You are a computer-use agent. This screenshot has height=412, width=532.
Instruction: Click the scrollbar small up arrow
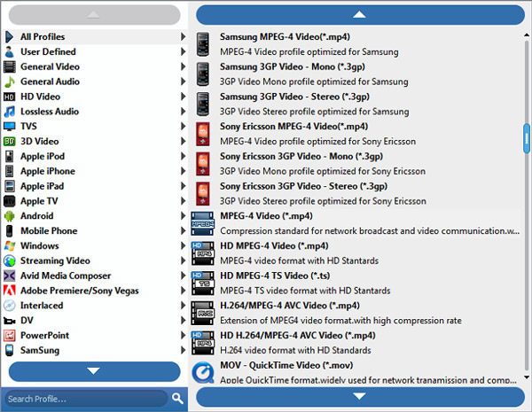[527, 35]
